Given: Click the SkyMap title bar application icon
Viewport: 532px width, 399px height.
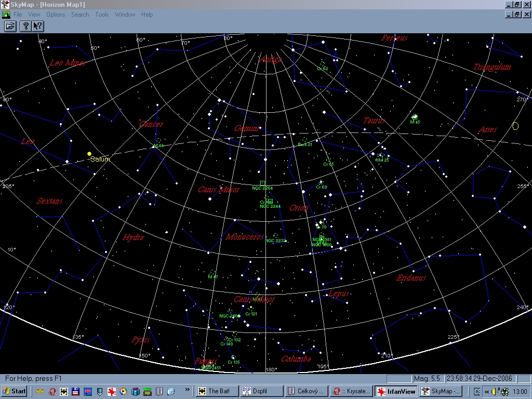Looking at the screenshot, I should (5, 4).
